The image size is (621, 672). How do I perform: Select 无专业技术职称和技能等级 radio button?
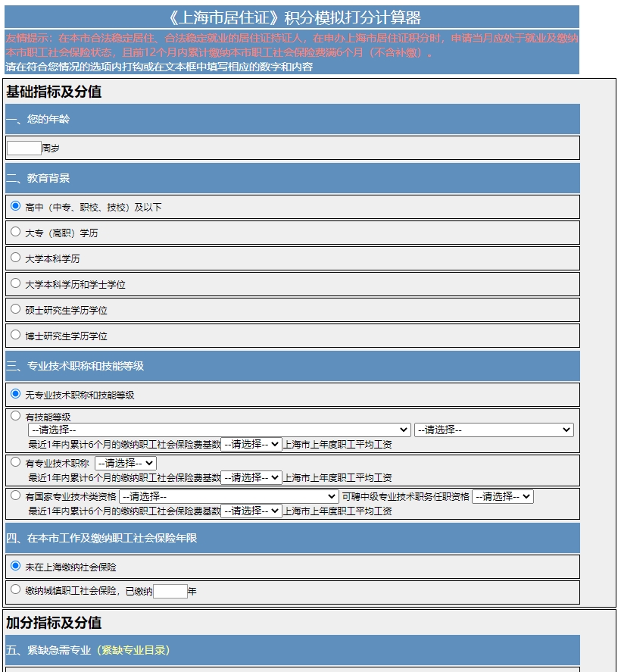pos(15,394)
